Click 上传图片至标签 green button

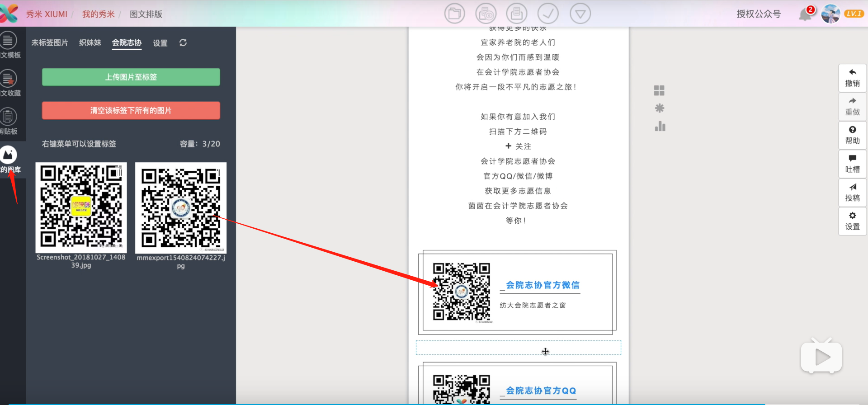coord(131,77)
